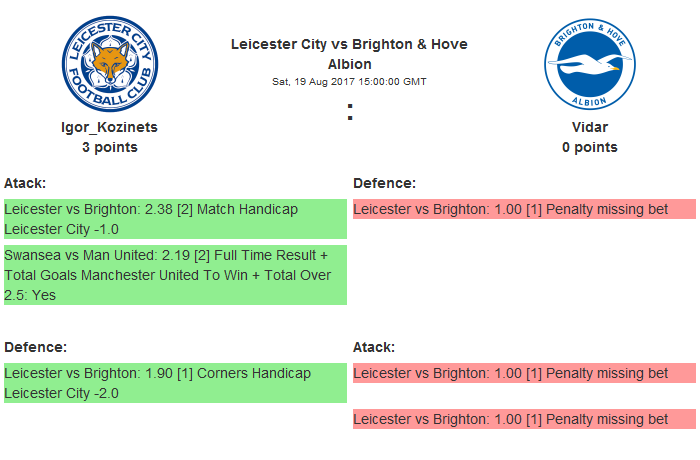Select the last Penalty missing bet row
Image resolution: width=700 pixels, height=460 pixels.
[x=524, y=419]
